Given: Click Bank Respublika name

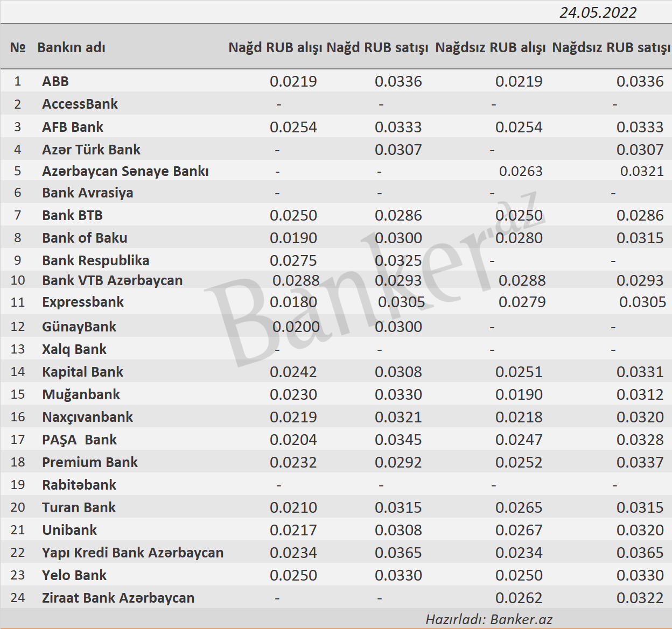Looking at the screenshot, I should tap(96, 260).
